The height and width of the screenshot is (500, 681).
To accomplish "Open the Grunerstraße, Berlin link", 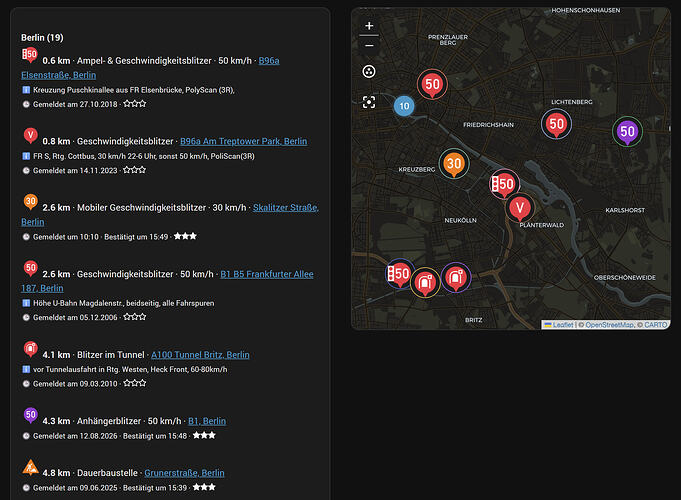I will [x=184, y=473].
